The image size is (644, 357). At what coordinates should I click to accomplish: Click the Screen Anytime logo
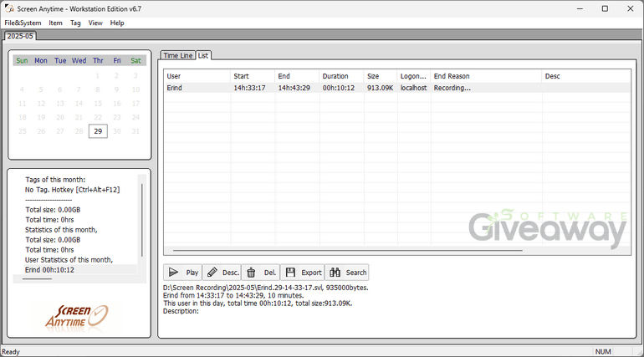(x=77, y=316)
